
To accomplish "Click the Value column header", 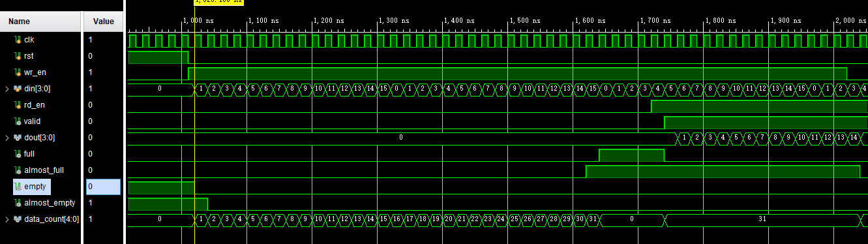I will tap(103, 22).
